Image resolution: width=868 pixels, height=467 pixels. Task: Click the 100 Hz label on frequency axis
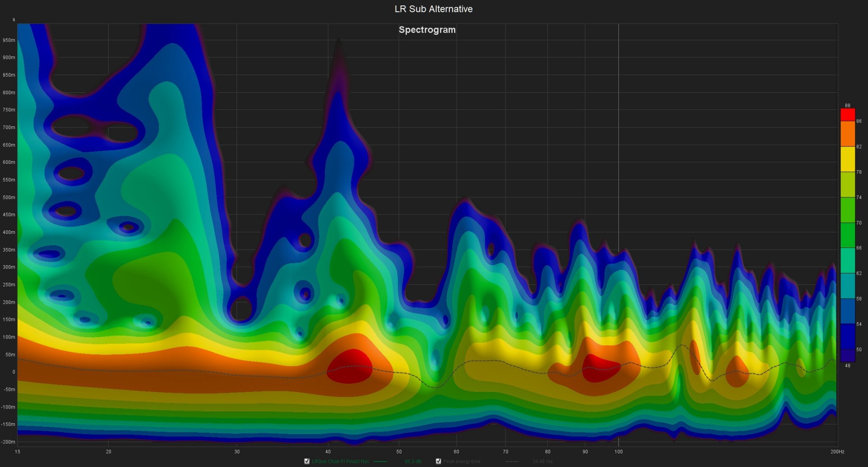[x=618, y=452]
